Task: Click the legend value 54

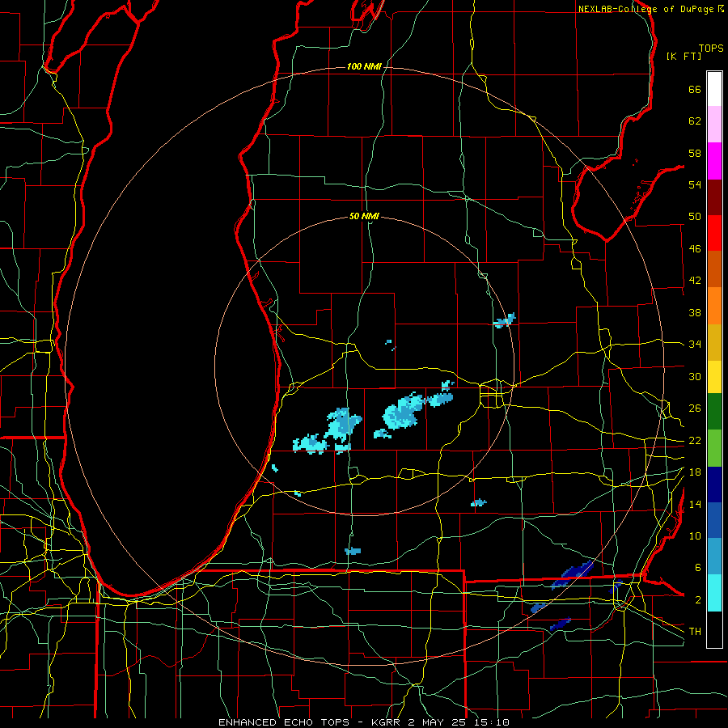Action: pyautogui.click(x=695, y=184)
